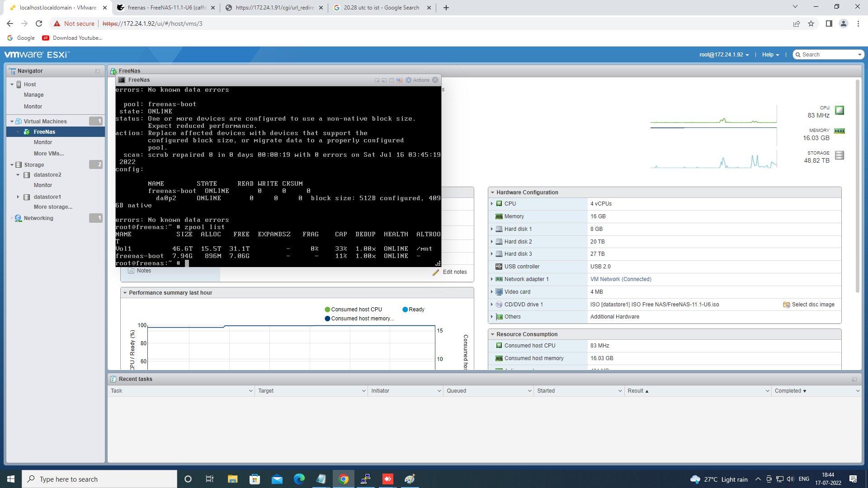
Task: Open More VMs... in Navigator
Action: [48, 154]
